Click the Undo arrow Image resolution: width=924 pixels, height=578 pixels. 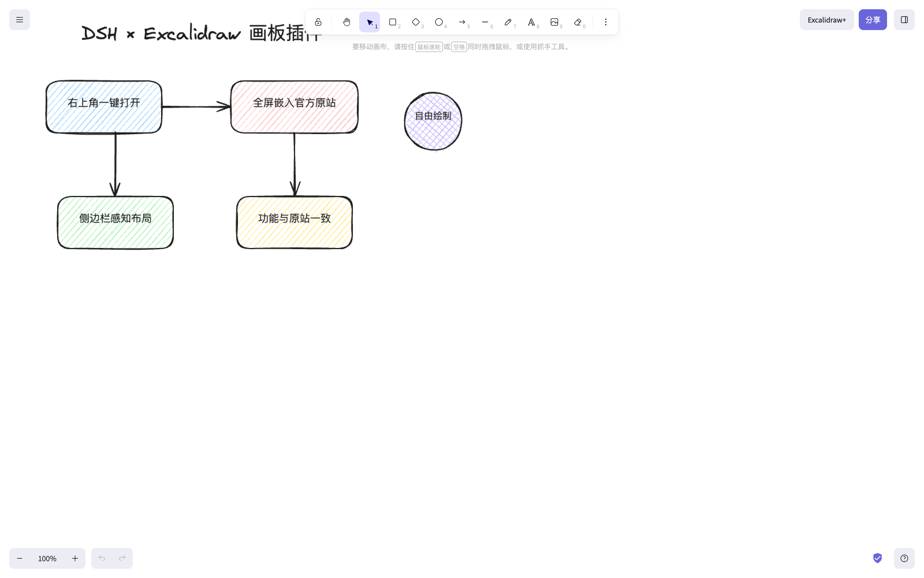pyautogui.click(x=102, y=558)
